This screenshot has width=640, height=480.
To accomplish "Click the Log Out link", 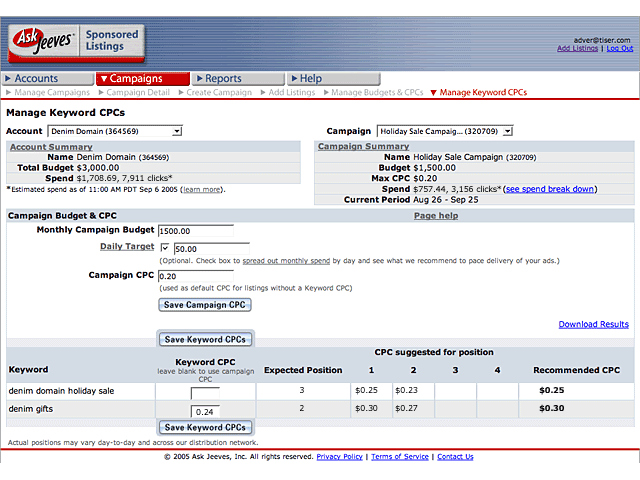I will click(619, 48).
